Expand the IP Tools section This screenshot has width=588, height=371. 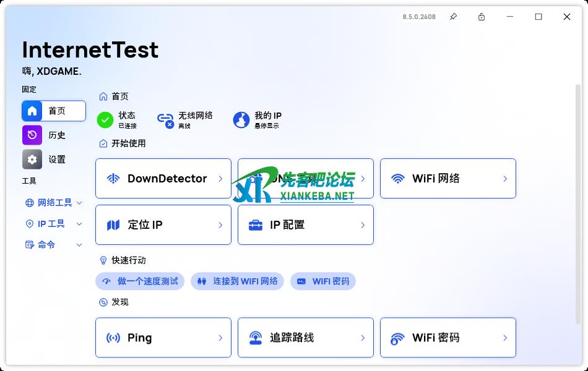(x=54, y=224)
